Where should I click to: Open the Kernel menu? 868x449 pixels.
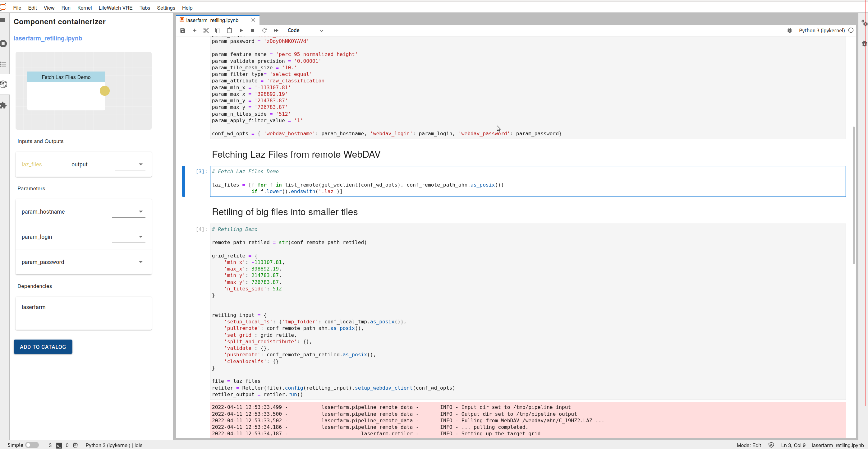(85, 8)
